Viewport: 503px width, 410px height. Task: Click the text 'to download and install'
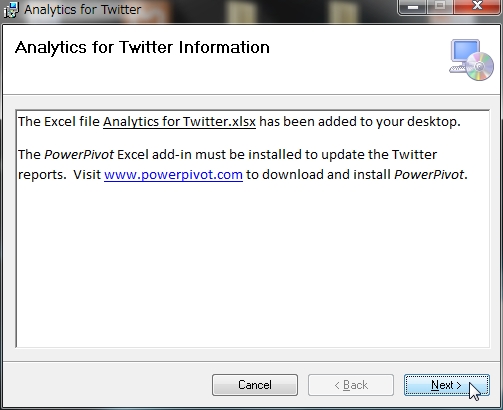pyautogui.click(x=318, y=174)
